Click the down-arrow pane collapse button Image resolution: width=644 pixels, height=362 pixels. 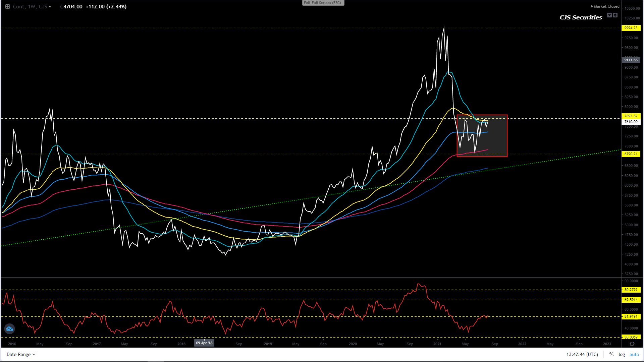(x=609, y=15)
